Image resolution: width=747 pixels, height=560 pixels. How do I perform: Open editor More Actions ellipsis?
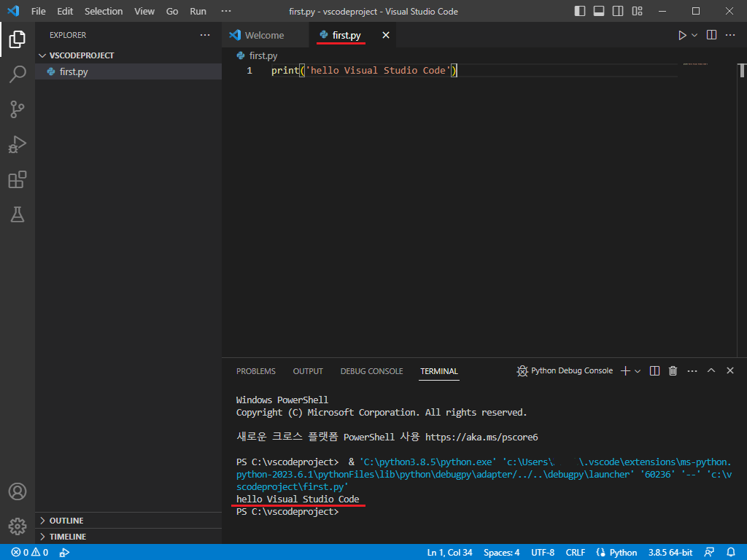click(x=729, y=35)
